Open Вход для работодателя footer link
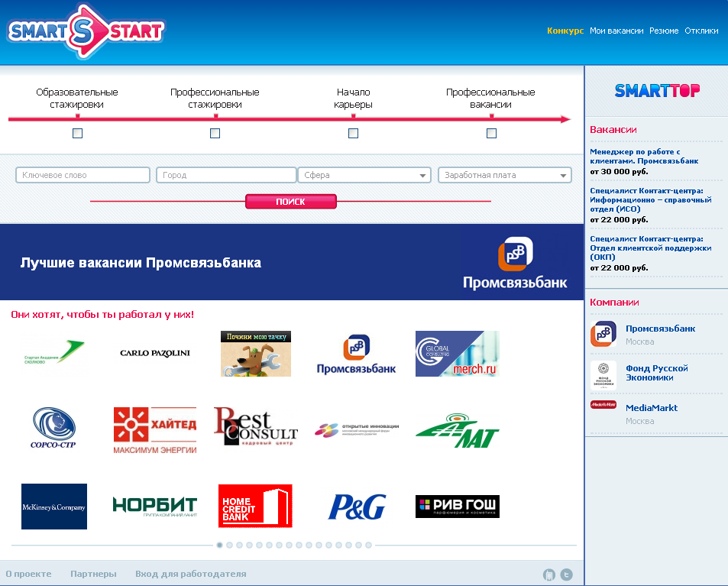This screenshot has width=728, height=586. click(x=191, y=574)
